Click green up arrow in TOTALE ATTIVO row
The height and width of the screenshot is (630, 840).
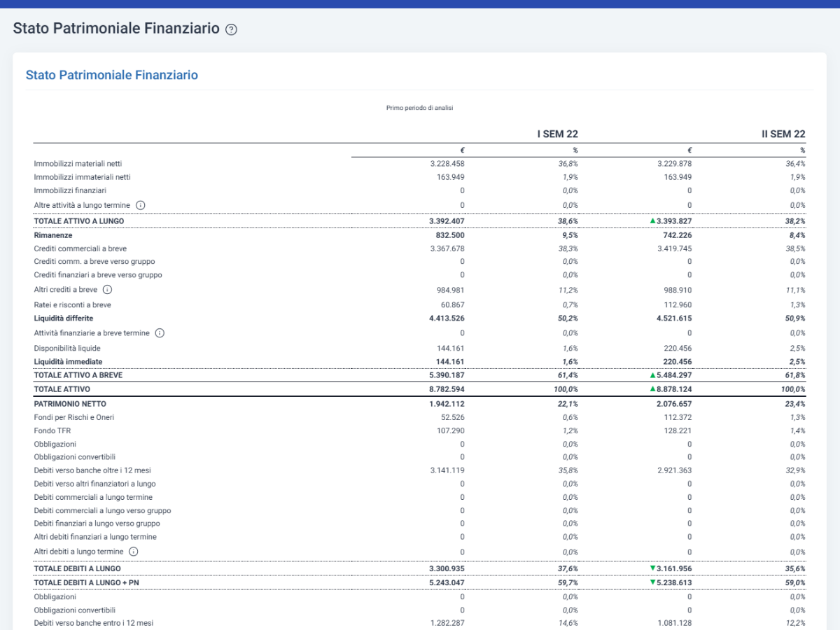click(x=652, y=388)
